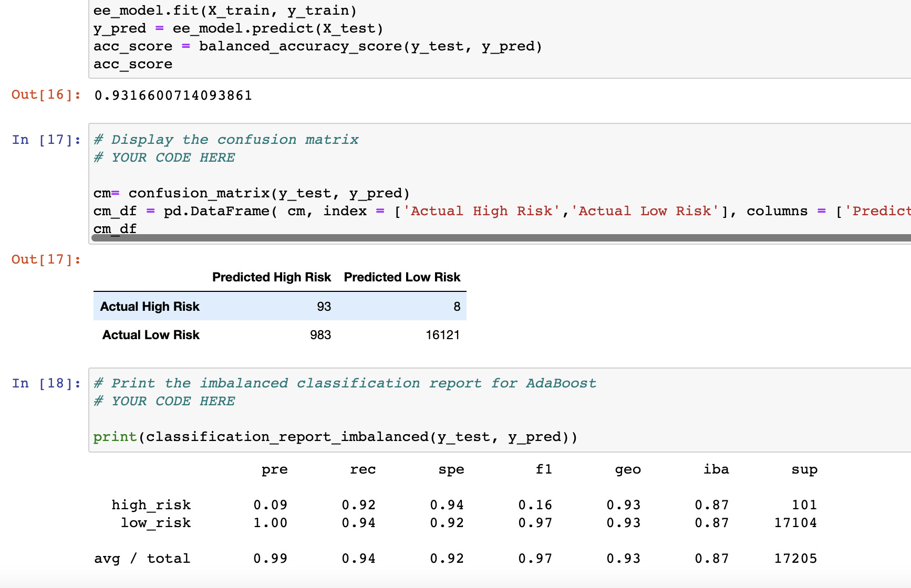Screen dimensions: 911x588
Task: Click the 'Predicted High Risk' column header
Action: pos(272,277)
